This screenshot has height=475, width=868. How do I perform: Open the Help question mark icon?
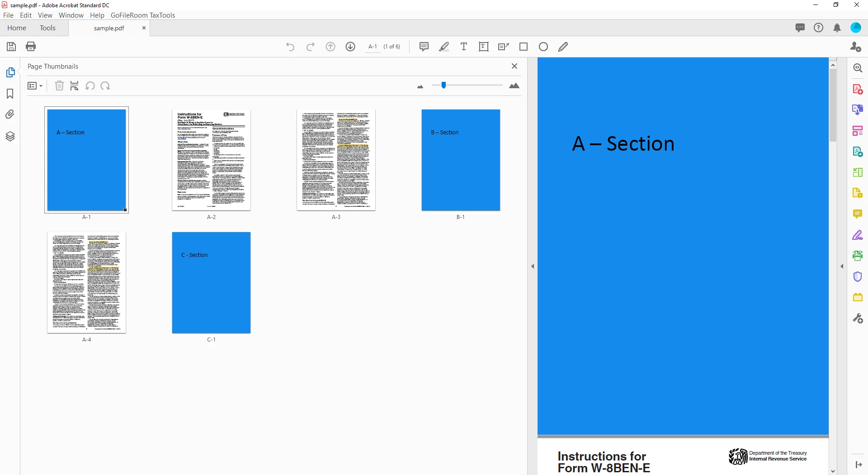818,28
